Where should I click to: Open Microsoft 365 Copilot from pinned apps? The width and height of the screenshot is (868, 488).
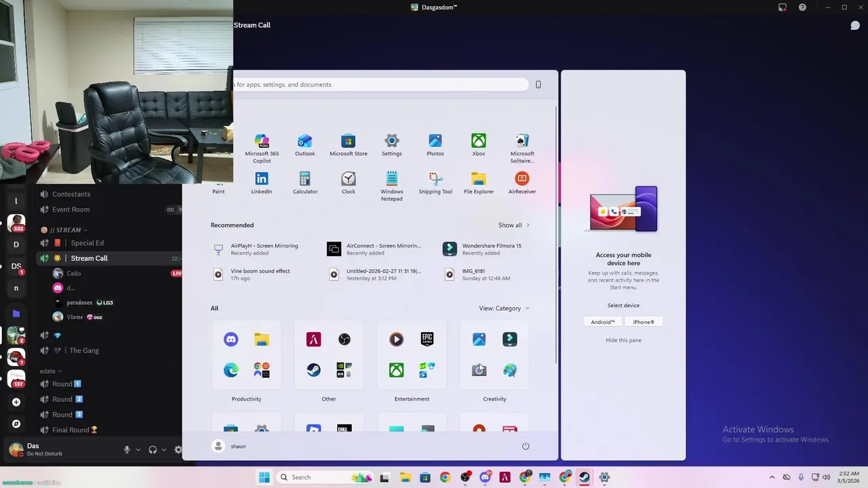262,148
